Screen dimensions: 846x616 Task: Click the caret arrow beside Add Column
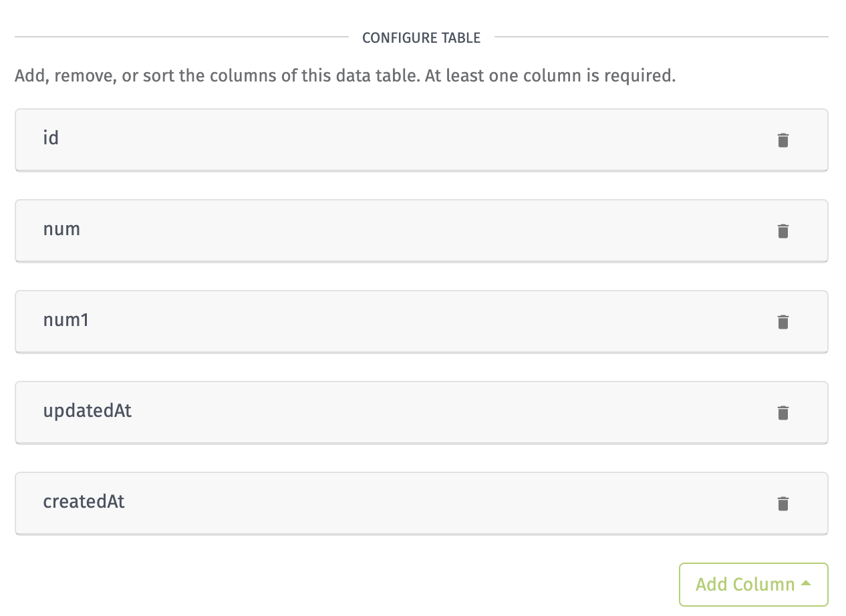click(806, 583)
